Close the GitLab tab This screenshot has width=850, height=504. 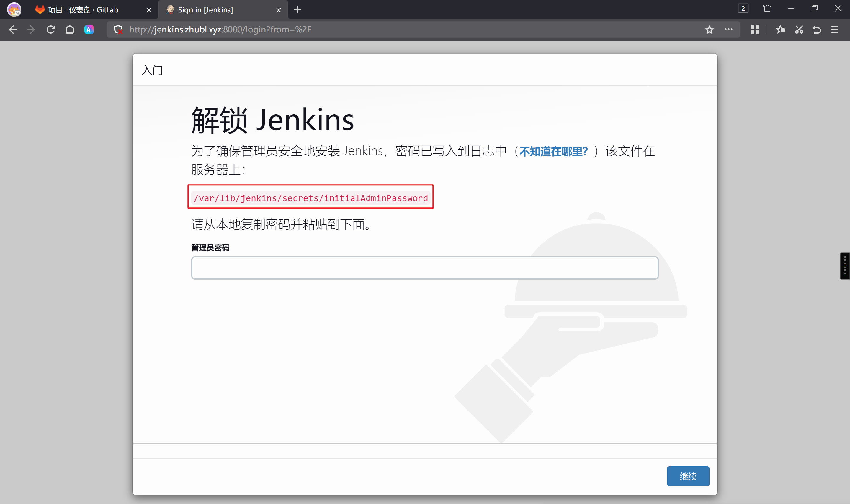pos(148,10)
